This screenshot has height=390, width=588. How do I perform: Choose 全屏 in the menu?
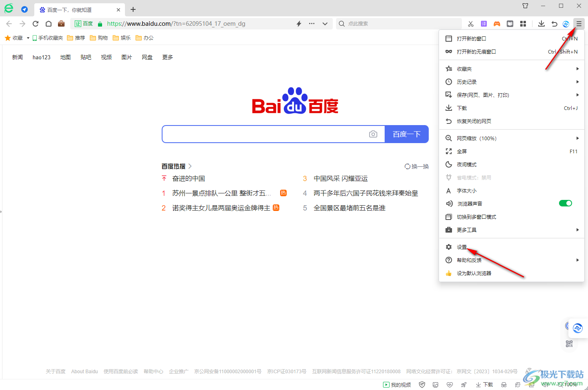[x=512, y=151]
